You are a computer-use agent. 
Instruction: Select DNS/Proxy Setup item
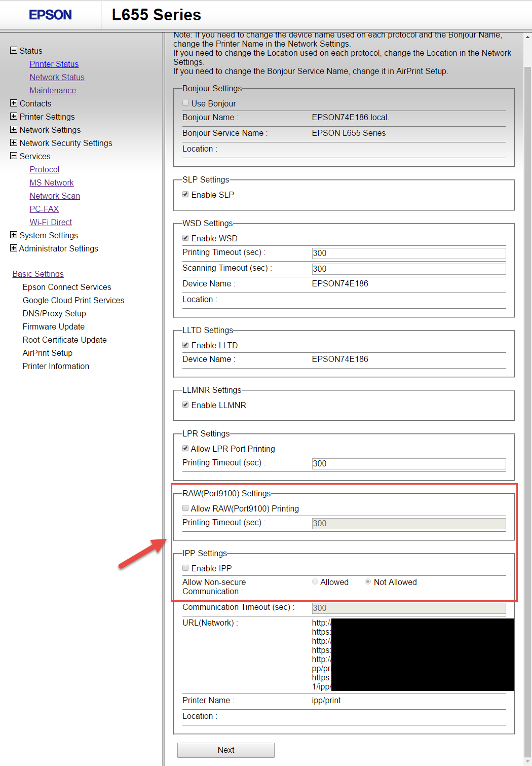(x=54, y=313)
